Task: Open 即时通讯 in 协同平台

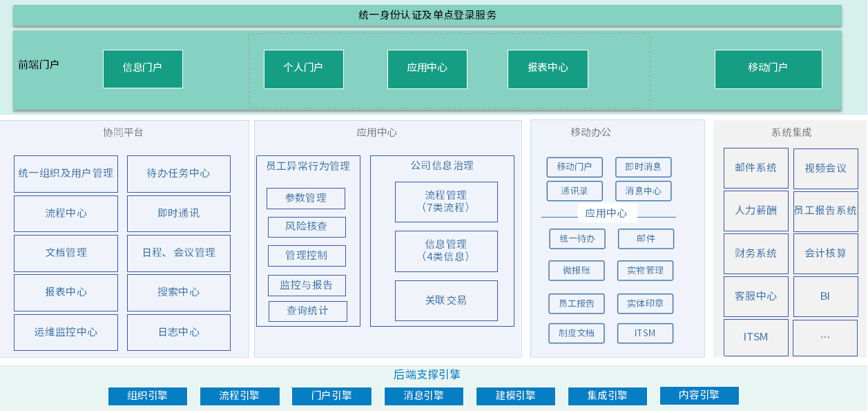Action: tap(179, 214)
